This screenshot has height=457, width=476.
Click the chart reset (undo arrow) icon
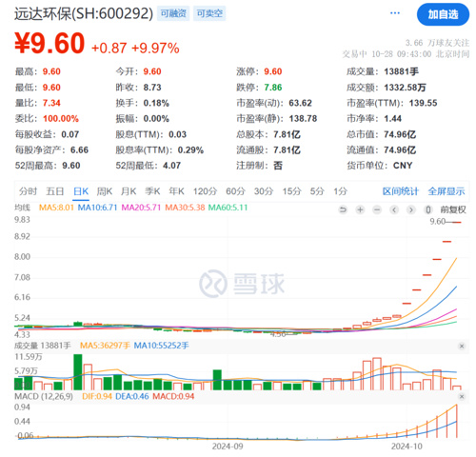[343, 209]
